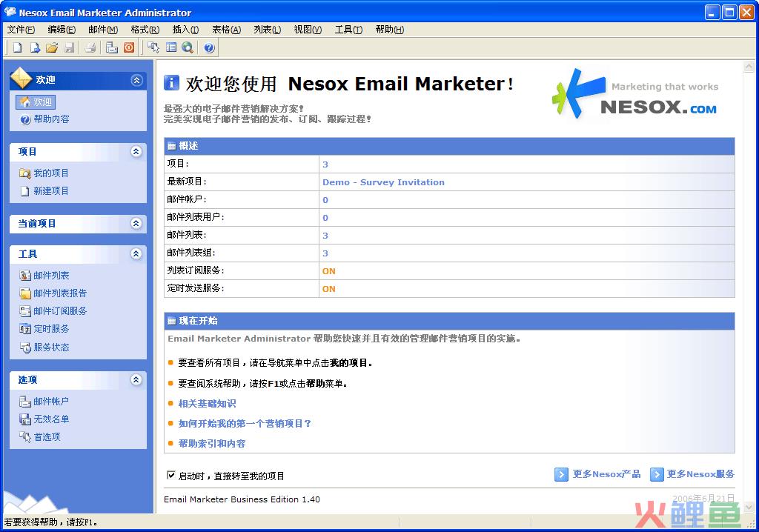This screenshot has height=532, width=759.
Task: Click the 概述 section header
Action: (x=449, y=146)
